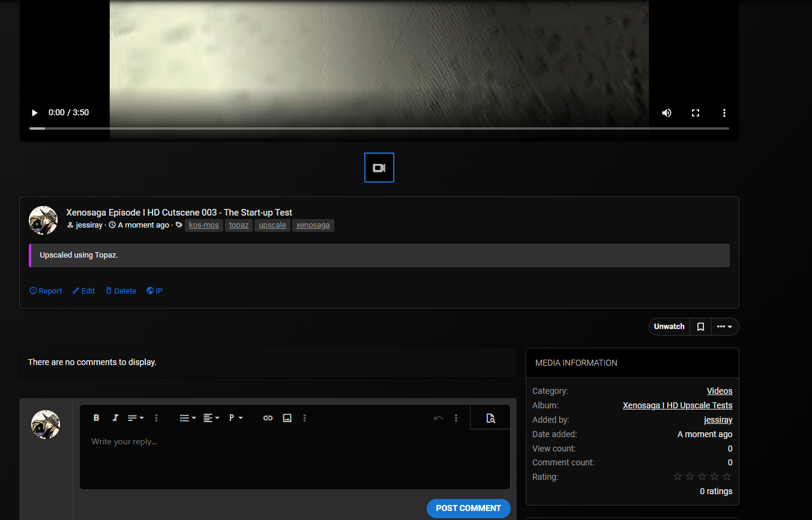Open jessiray author link under the title
Screen dimensions: 812x520
pyautogui.click(x=89, y=225)
